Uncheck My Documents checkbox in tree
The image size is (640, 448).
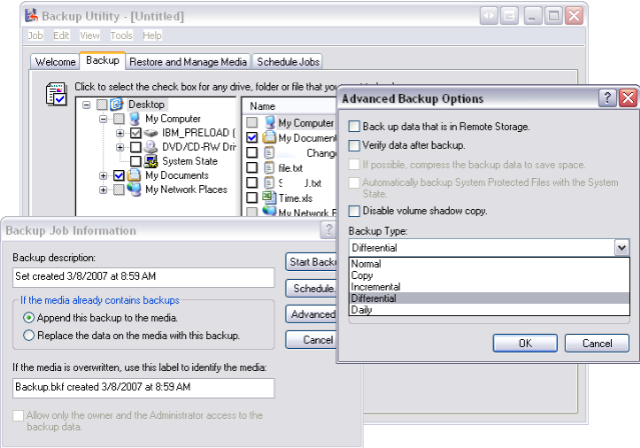click(x=119, y=175)
